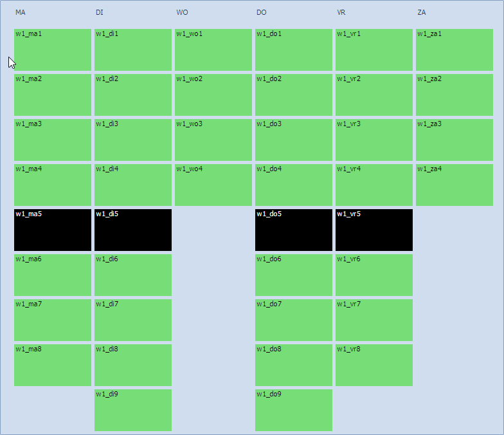Pick the w1_wo3 green block

click(213, 140)
